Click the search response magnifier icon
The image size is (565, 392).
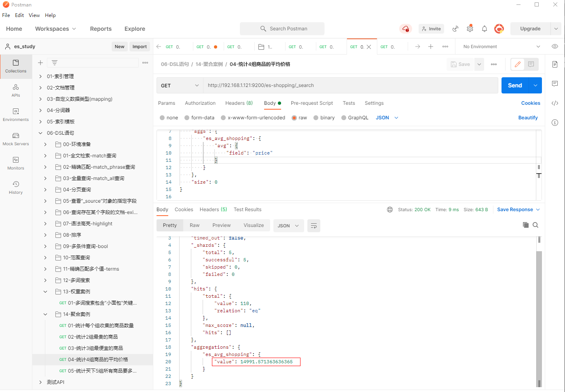click(535, 225)
